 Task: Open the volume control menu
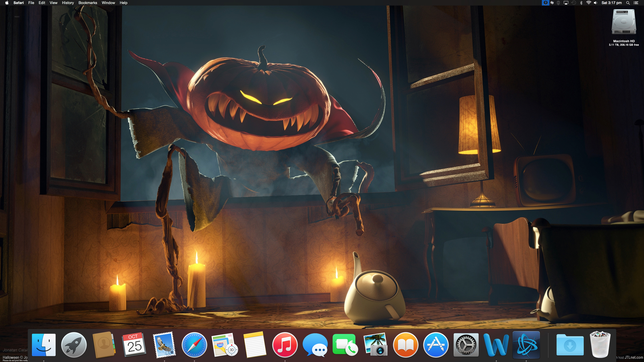[595, 3]
